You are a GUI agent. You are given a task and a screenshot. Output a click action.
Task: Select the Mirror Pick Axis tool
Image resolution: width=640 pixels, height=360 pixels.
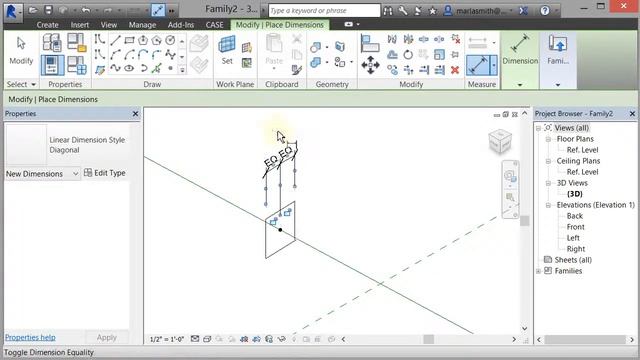point(392,39)
